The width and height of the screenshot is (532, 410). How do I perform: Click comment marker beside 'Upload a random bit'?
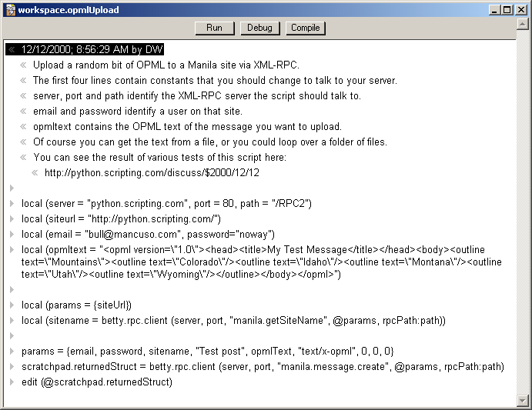23,65
